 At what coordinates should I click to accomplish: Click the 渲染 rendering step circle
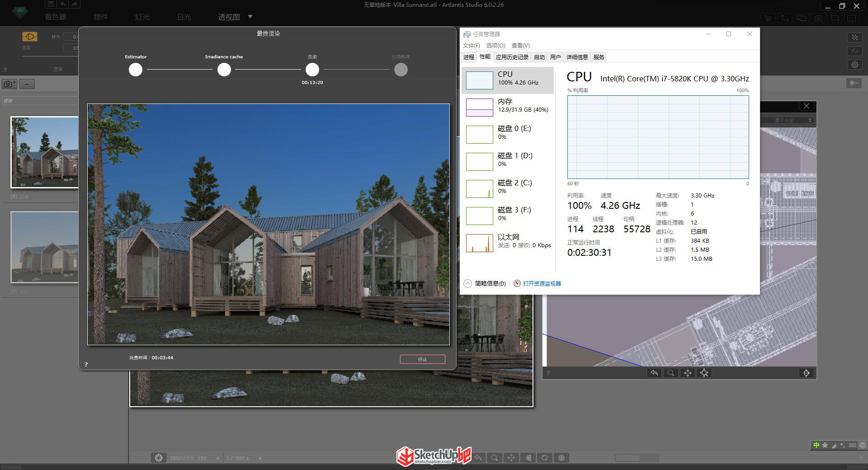point(312,70)
